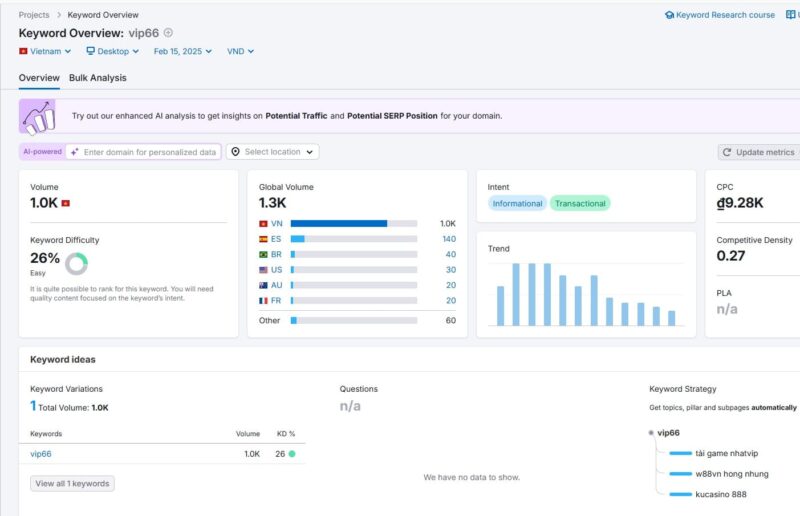Click the View all 1 keywords button
This screenshot has height=516, width=800.
pos(72,483)
